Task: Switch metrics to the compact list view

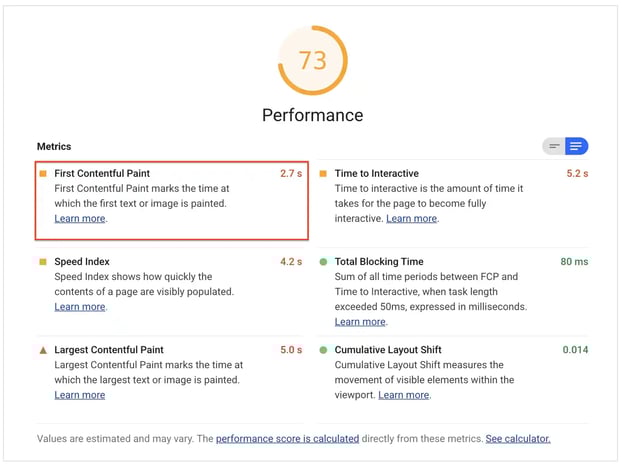Action: [x=554, y=147]
